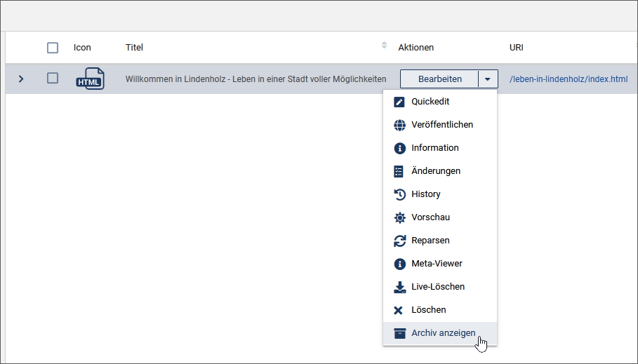Toggle the Bearbeiten dropdown arrow

pos(488,79)
